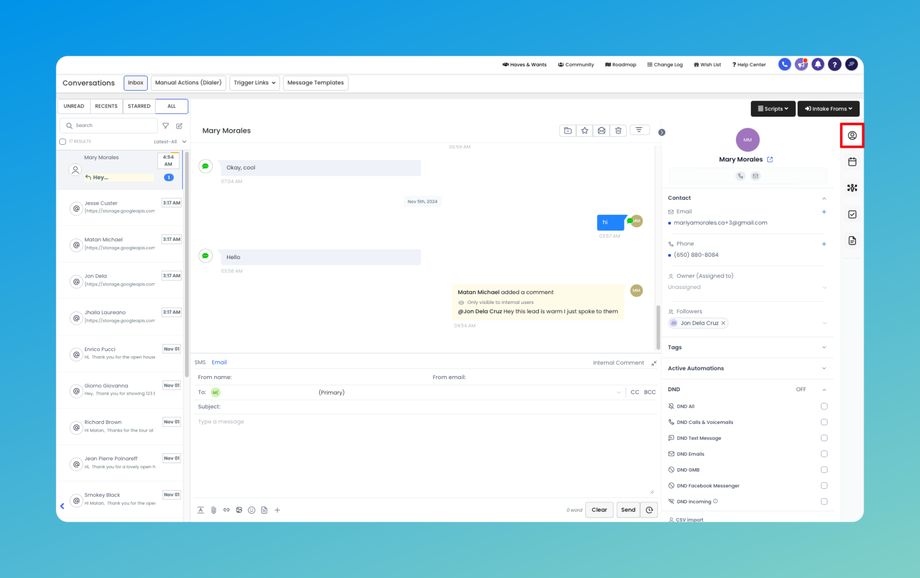
Task: Schedule message with clock icon
Action: (x=649, y=510)
